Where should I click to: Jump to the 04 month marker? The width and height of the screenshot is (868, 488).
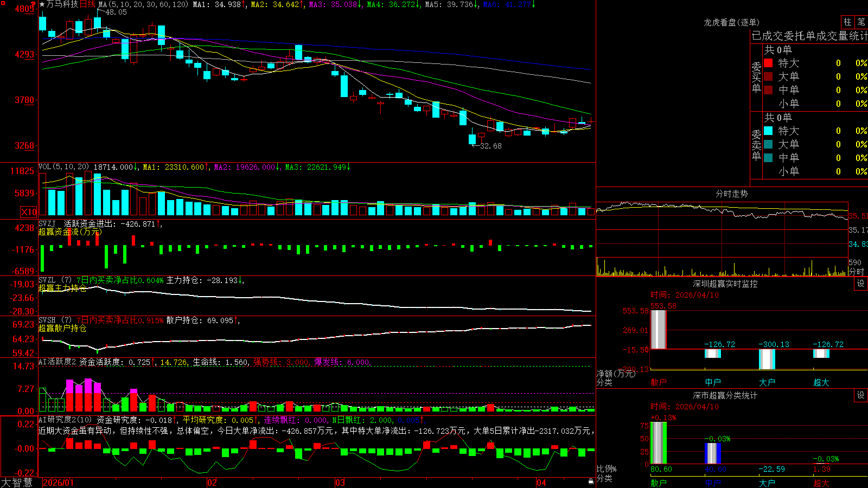(x=541, y=483)
